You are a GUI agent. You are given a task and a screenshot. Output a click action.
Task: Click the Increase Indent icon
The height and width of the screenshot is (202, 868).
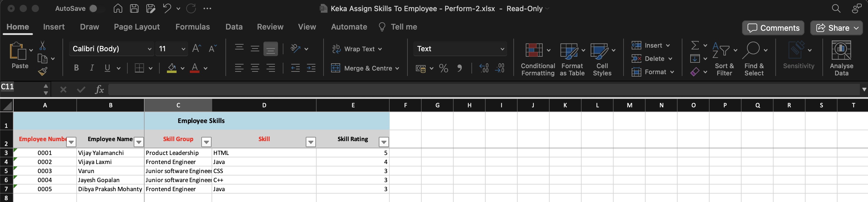(311, 68)
